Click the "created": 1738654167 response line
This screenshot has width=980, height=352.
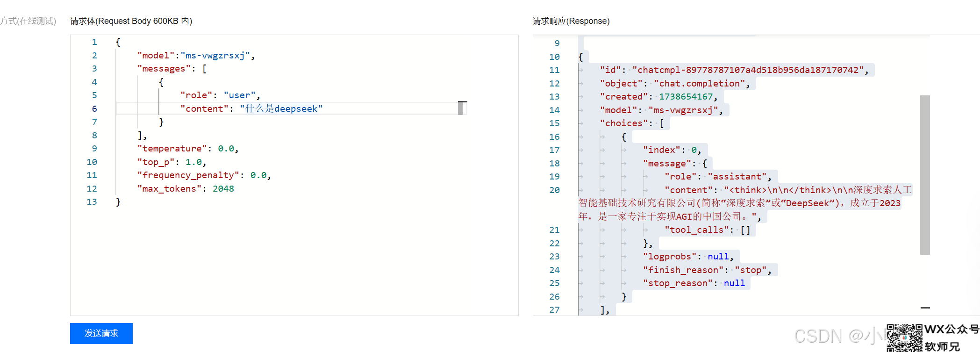[658, 97]
